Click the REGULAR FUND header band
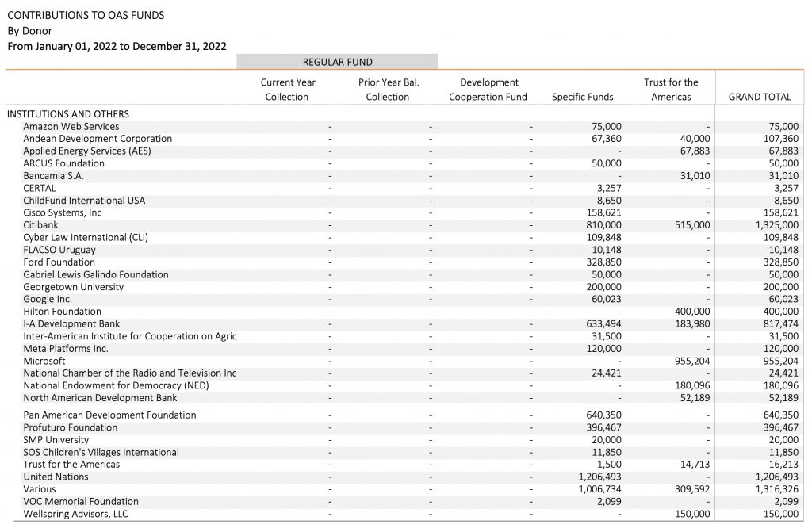 (337, 62)
